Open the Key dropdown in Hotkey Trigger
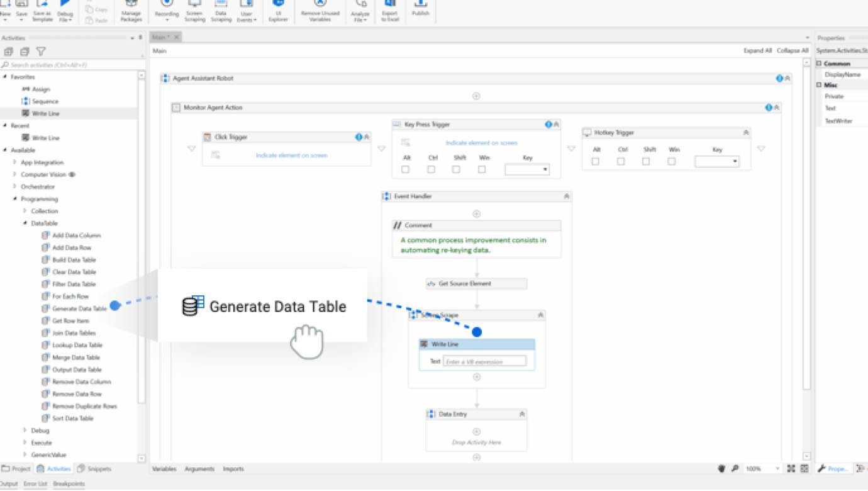The image size is (868, 491). (735, 161)
